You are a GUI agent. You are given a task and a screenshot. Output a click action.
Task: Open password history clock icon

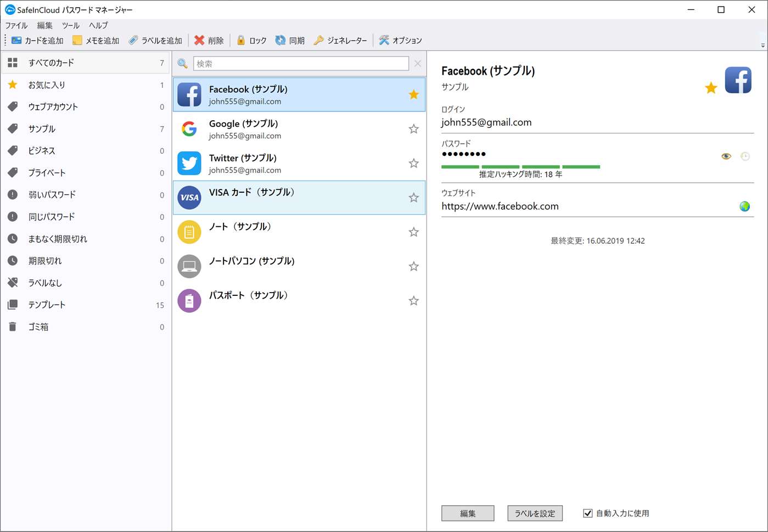(745, 156)
